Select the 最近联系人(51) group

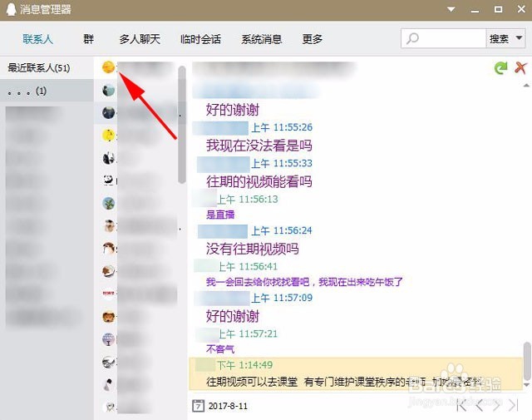point(47,68)
